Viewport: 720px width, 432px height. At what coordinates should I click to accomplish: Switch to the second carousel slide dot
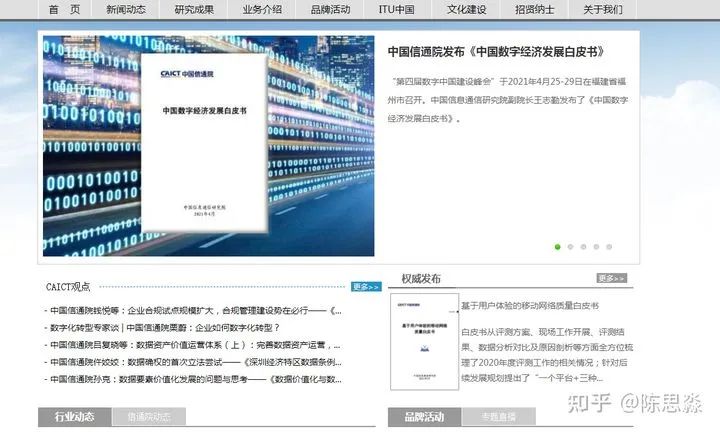tap(570, 247)
